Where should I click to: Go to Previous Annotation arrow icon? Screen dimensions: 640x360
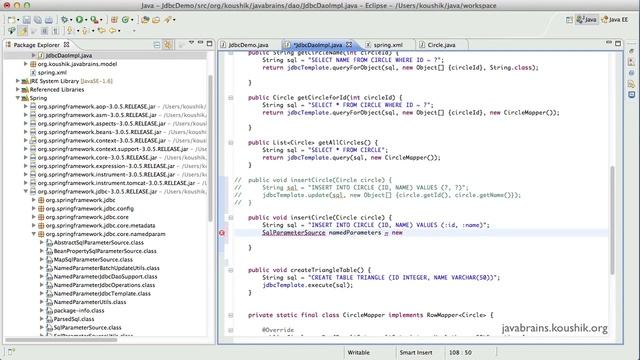(x=85, y=31)
